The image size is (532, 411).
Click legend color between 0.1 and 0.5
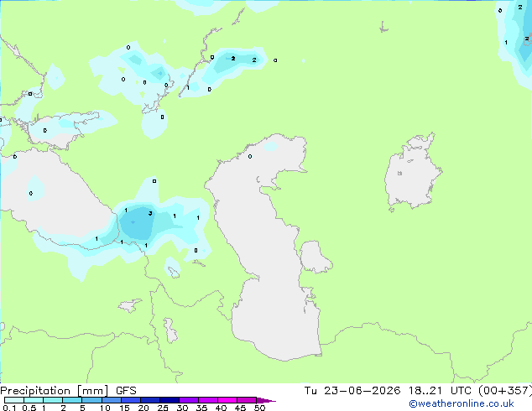coord(14,400)
